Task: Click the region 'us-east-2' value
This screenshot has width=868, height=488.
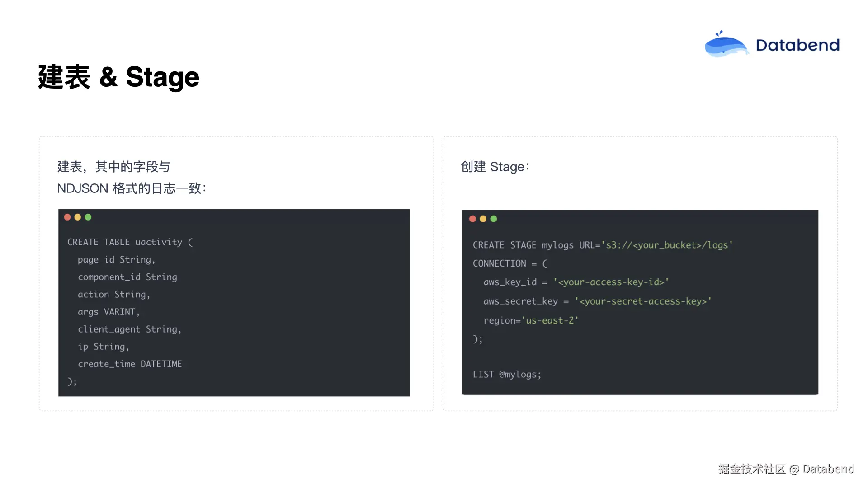Action: pyautogui.click(x=550, y=320)
